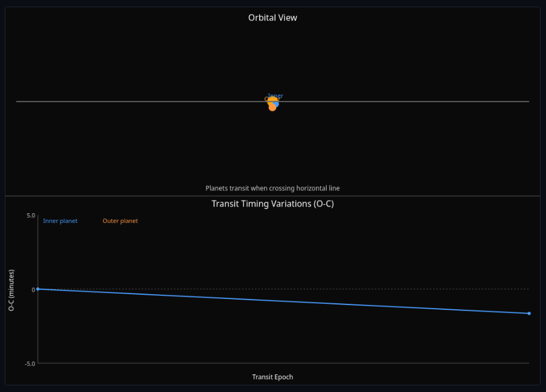Select the 'Transit Timing Variations (O-C)' heading
The image size is (546, 392).
[272, 204]
